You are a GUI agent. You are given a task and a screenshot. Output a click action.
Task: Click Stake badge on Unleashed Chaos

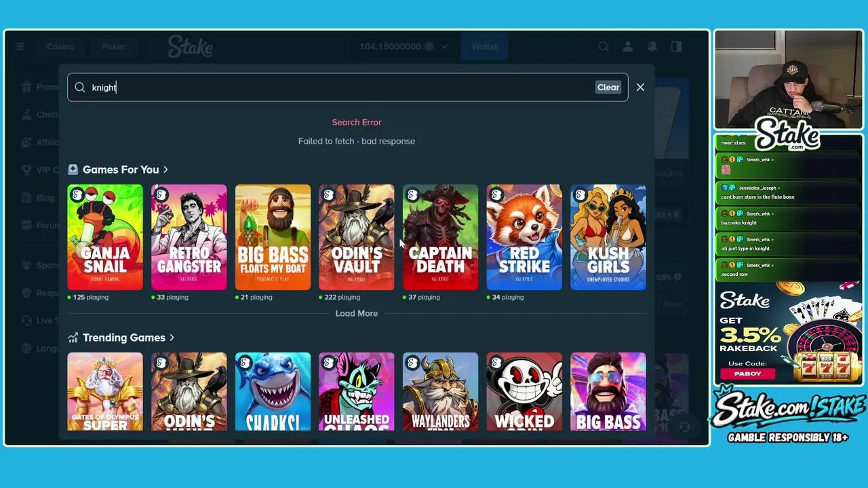[x=328, y=363]
